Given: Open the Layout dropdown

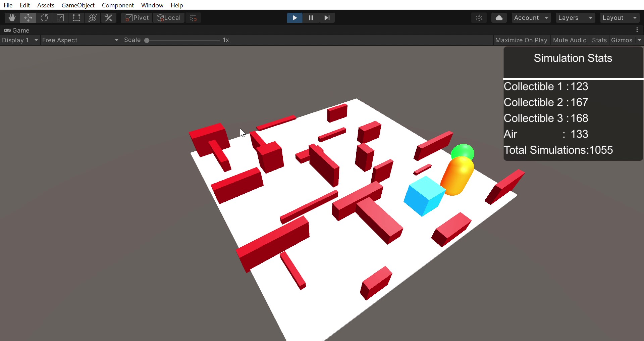Looking at the screenshot, I should (x=619, y=17).
